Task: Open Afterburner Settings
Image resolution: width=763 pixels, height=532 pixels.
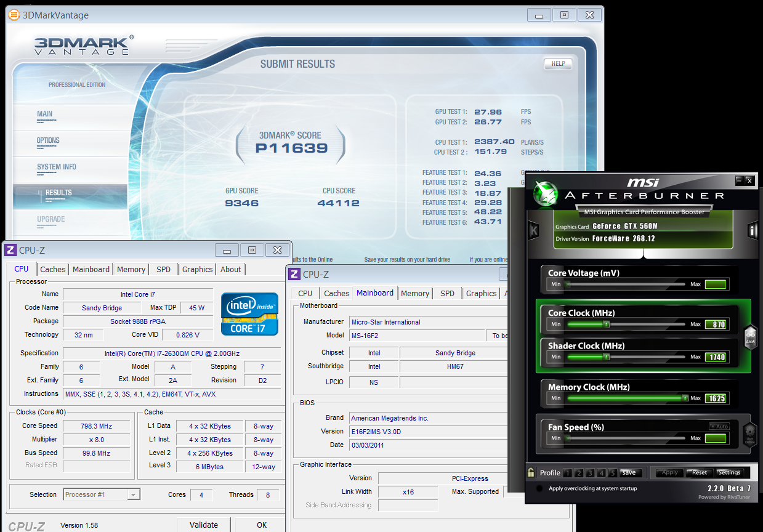Action: tap(729, 473)
